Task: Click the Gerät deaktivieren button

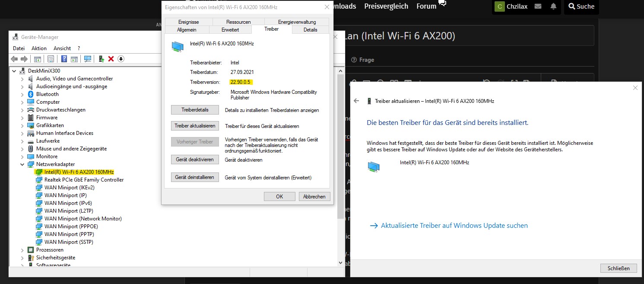Action: tap(195, 160)
